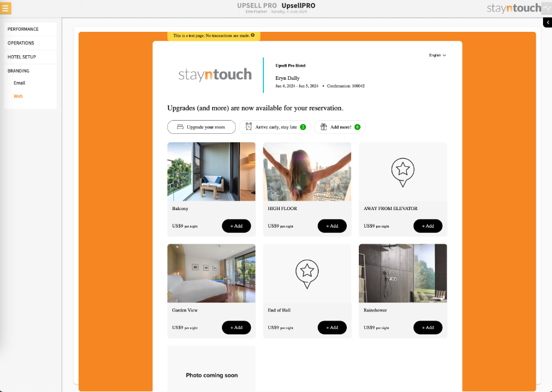Viewport: 552px width, 392px height.
Task: Select the Upgrade your room tab
Action: 202,127
